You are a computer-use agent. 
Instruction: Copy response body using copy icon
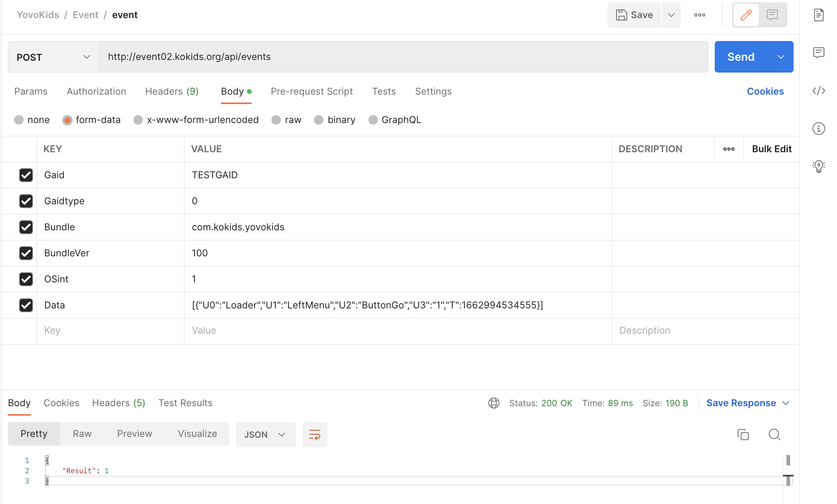[743, 435]
